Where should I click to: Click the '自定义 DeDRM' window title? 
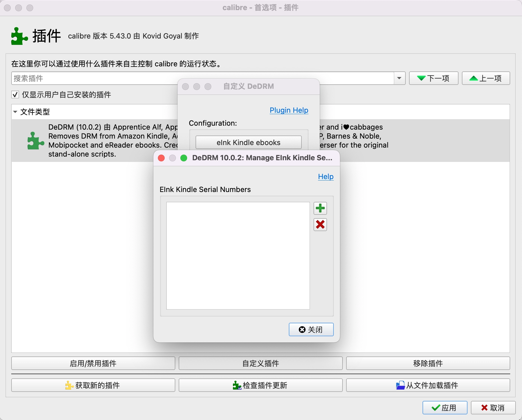point(248,86)
